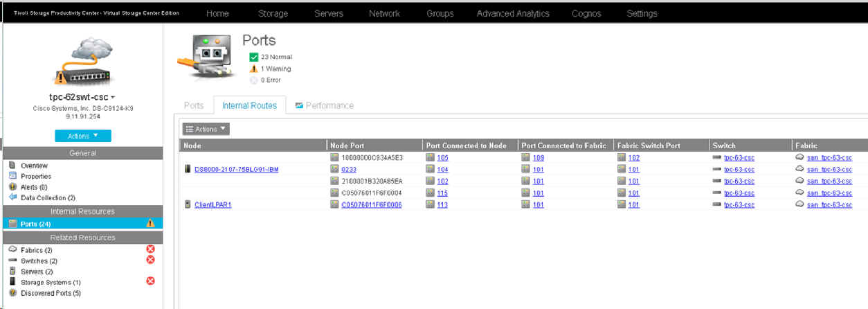Click the green Normal status icon
Image resolution: width=868 pixels, height=309 pixels.
pos(254,57)
